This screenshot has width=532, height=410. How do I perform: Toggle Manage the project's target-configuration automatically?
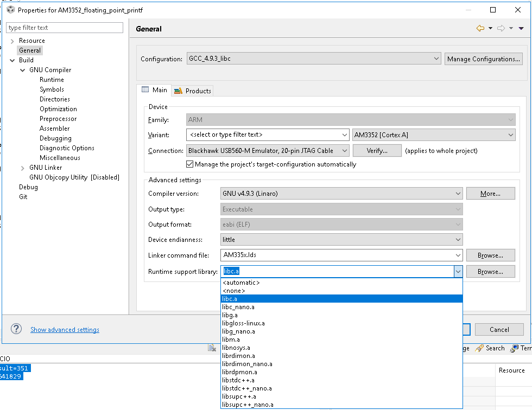click(189, 164)
